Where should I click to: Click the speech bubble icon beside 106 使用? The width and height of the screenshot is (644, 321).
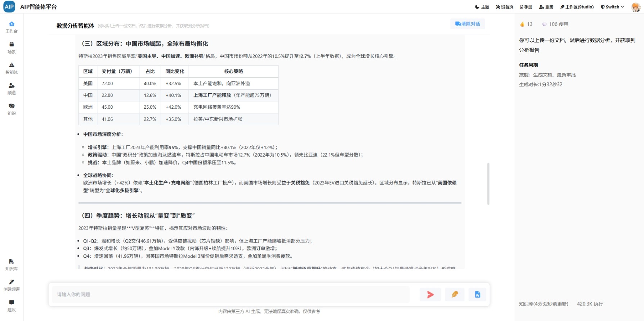544,24
